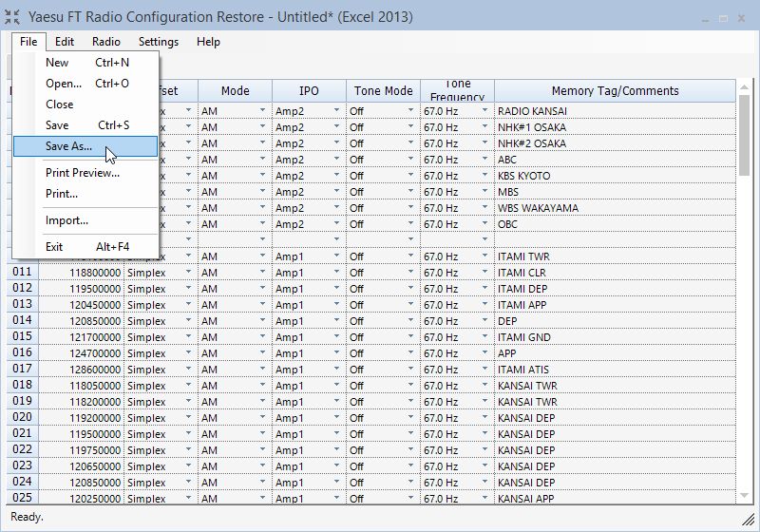760x532 pixels.
Task: Click the ITAMI APP memory tag cell
Action: click(x=615, y=305)
